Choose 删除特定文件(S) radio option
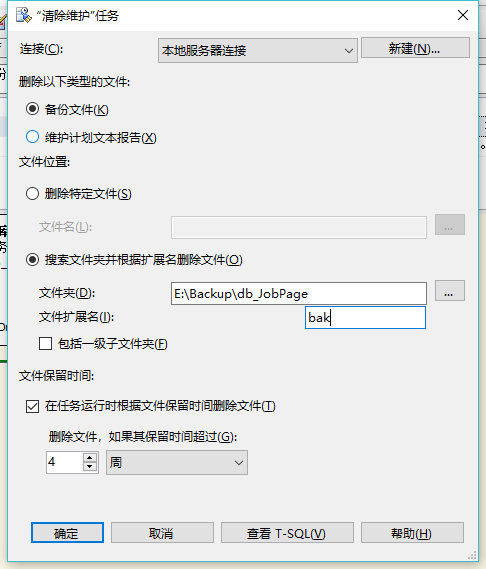 click(32, 193)
